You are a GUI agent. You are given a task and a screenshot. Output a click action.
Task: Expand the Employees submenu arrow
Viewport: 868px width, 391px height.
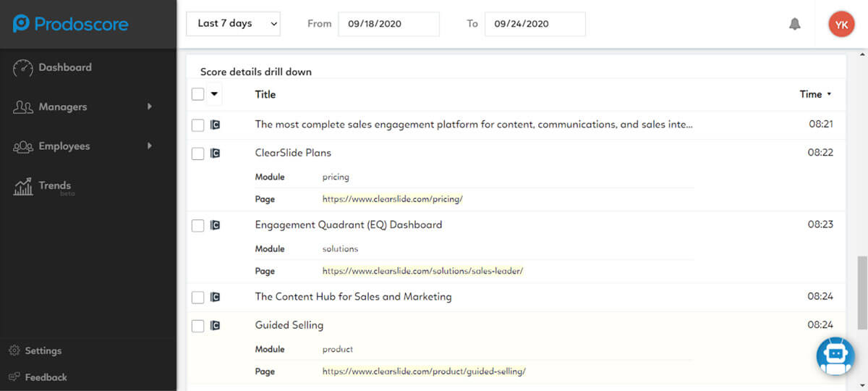pyautogui.click(x=150, y=146)
